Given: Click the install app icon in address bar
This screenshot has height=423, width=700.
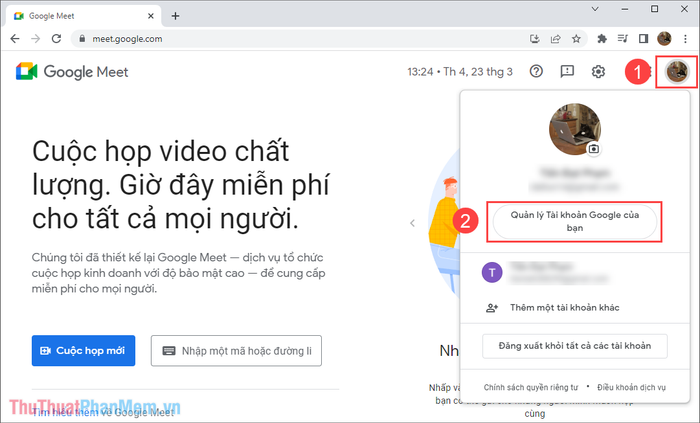Looking at the screenshot, I should [534, 39].
